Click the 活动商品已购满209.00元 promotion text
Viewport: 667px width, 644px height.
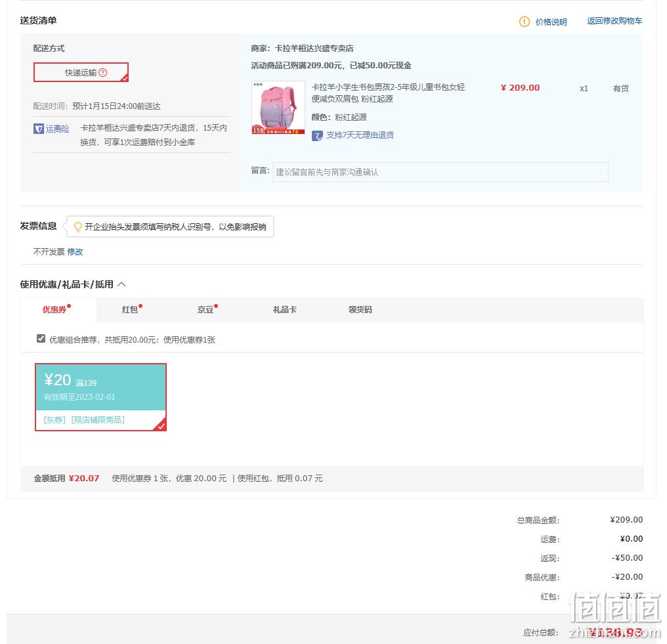pyautogui.click(x=331, y=66)
